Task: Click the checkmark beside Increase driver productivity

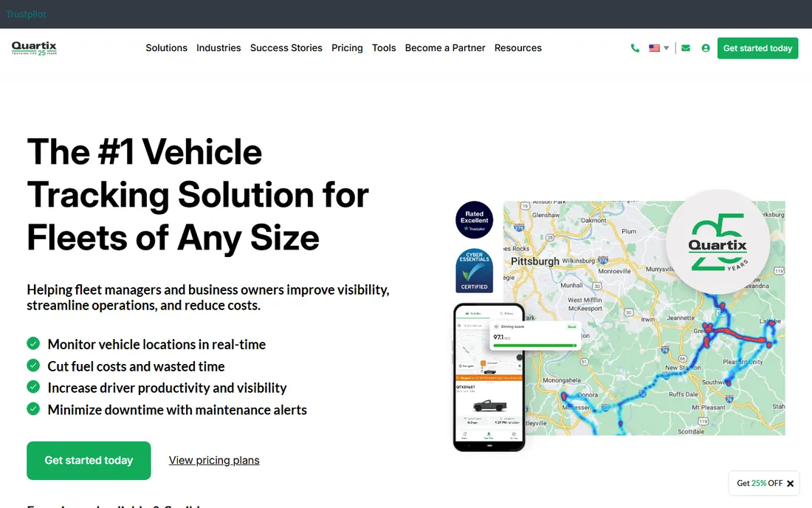Action: click(x=33, y=388)
